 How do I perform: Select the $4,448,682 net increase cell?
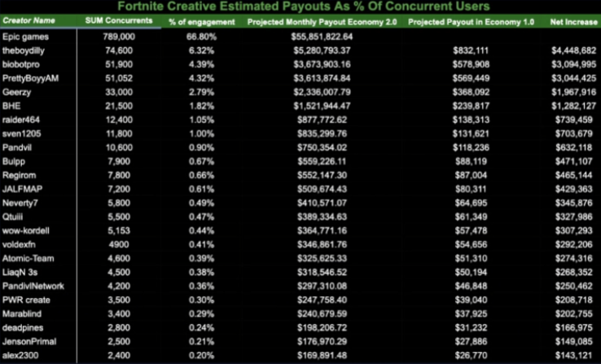(574, 50)
